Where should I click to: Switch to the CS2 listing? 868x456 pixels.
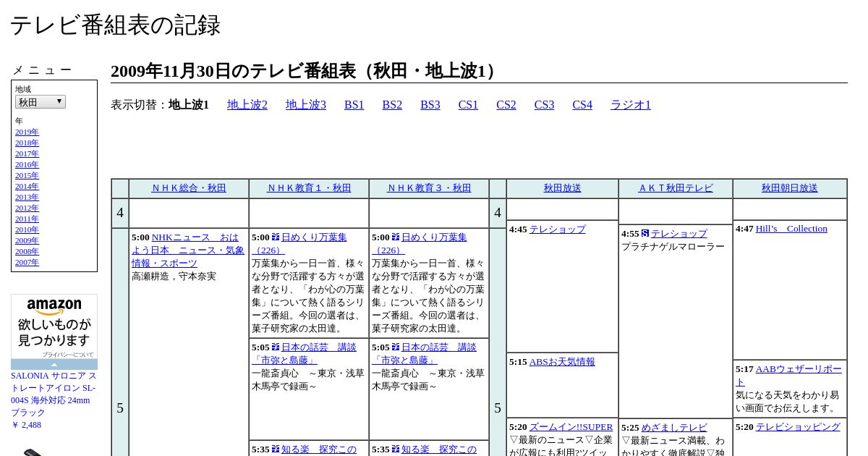click(506, 104)
